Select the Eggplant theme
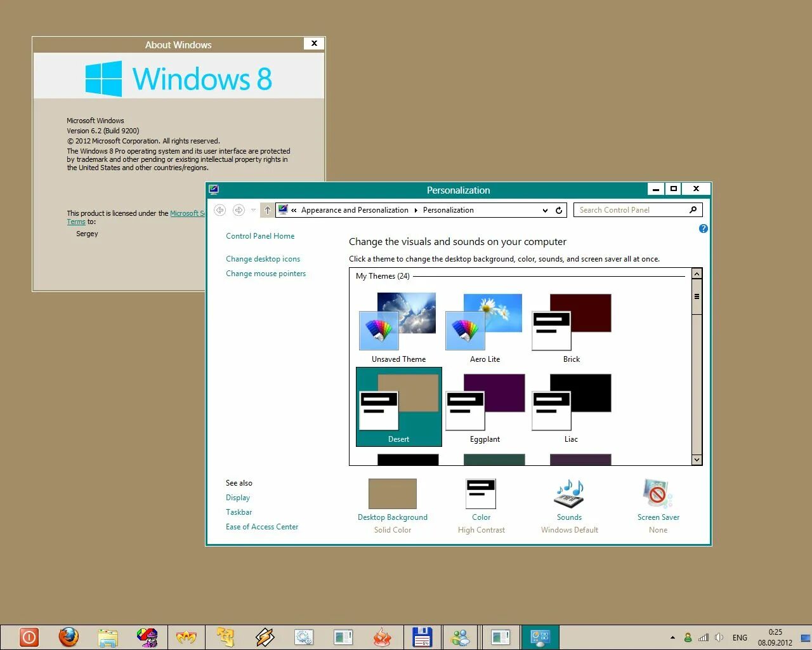812x650 pixels. click(x=485, y=407)
